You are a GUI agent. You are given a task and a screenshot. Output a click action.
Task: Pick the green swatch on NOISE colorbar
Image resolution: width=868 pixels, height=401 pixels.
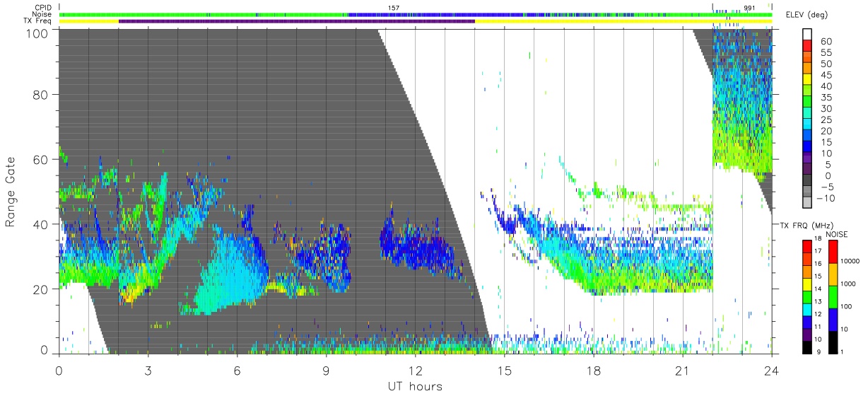(x=833, y=297)
